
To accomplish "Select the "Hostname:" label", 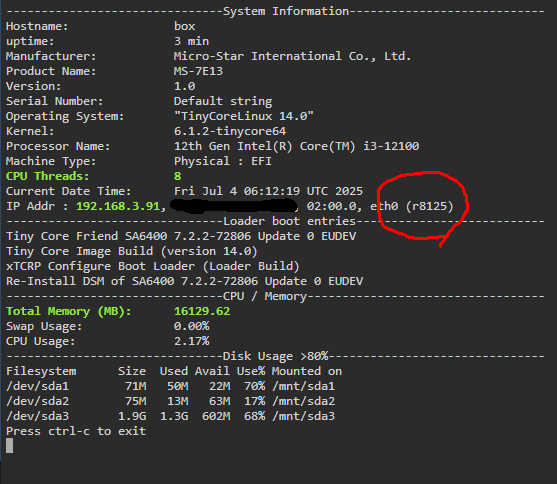I will coord(37,26).
